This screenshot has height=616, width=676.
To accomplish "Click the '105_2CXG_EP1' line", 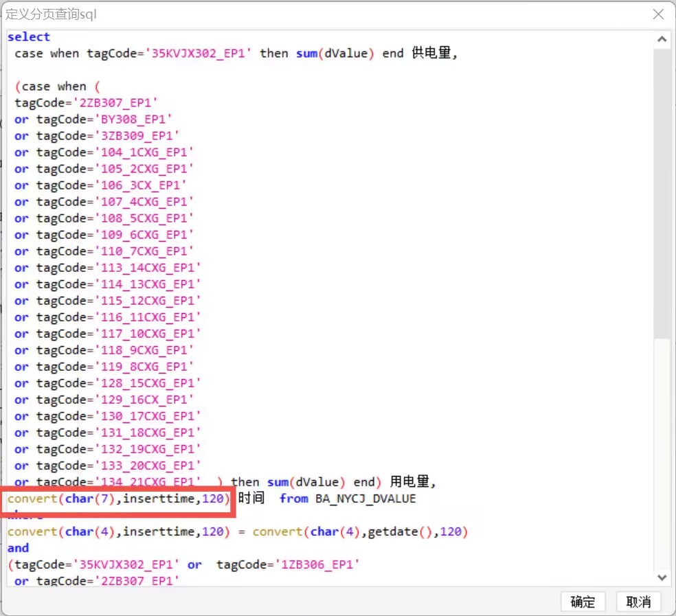I will tap(104, 169).
